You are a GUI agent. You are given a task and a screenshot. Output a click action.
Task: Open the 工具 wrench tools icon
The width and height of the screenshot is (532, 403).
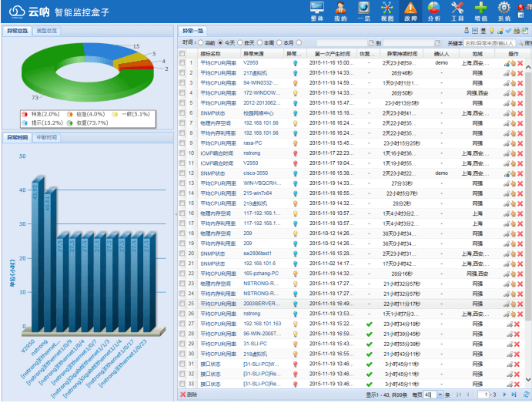(457, 9)
